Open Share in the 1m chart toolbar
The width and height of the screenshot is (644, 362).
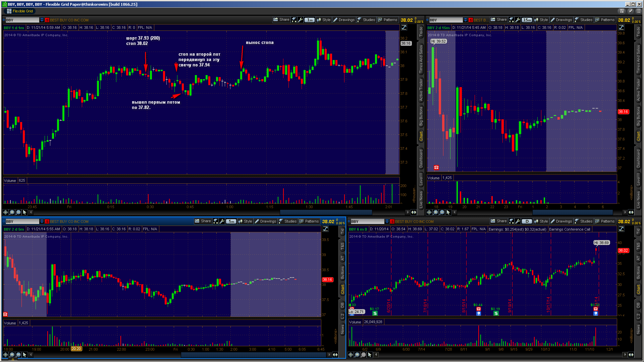pyautogui.click(x=281, y=20)
